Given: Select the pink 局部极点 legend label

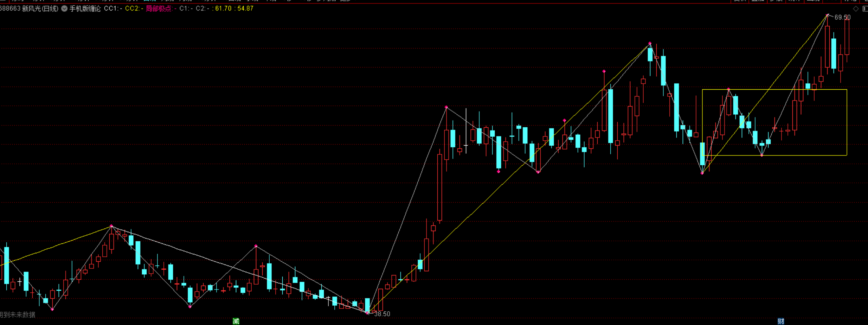Looking at the screenshot, I should point(159,9).
